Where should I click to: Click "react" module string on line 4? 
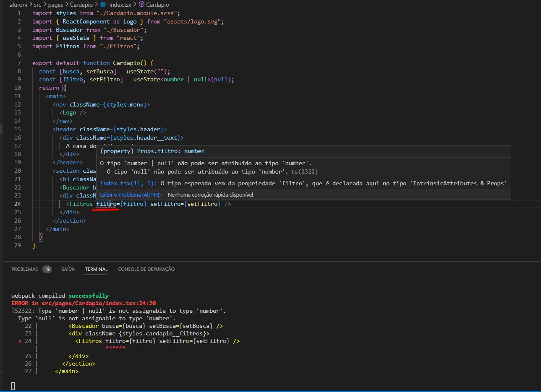pos(128,38)
